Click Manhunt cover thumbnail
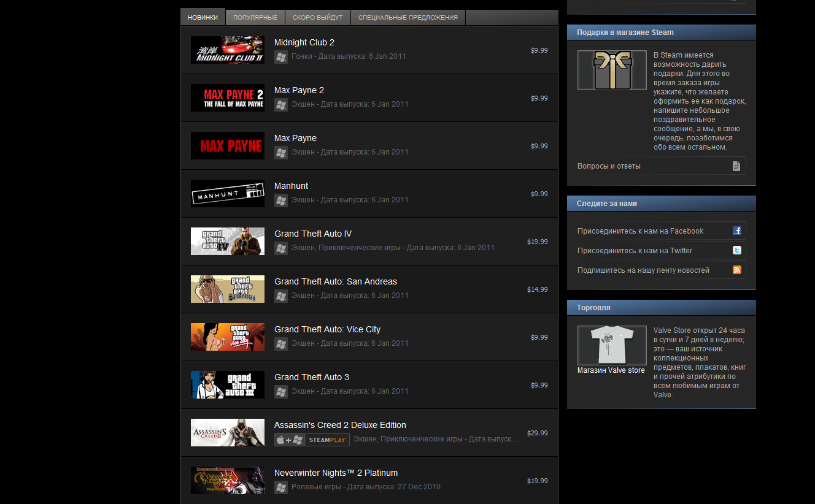The image size is (815, 504). tap(228, 194)
